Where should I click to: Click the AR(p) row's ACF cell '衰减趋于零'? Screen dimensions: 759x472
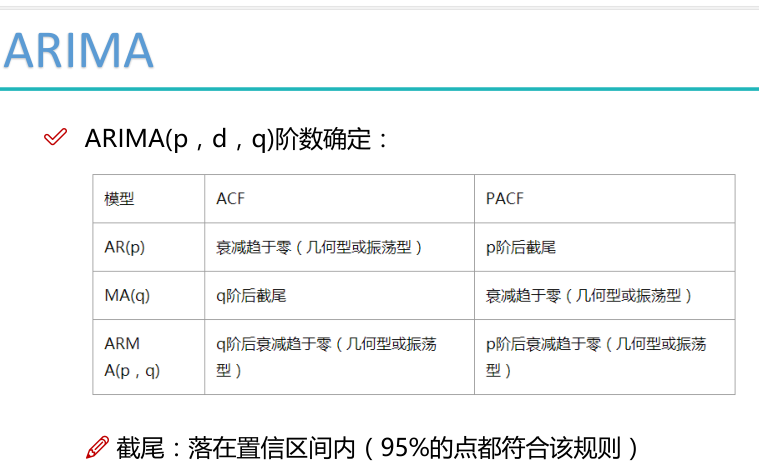click(x=339, y=247)
